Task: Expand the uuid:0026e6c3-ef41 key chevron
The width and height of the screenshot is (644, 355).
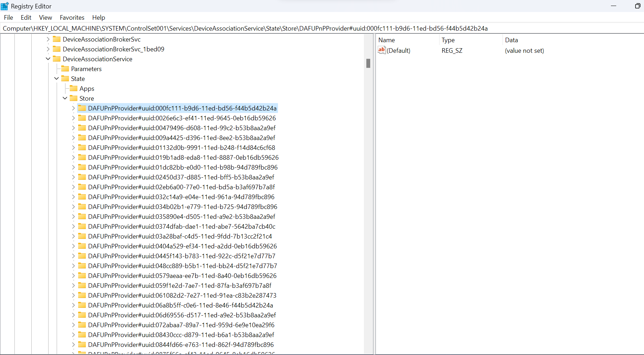Action: coord(73,118)
